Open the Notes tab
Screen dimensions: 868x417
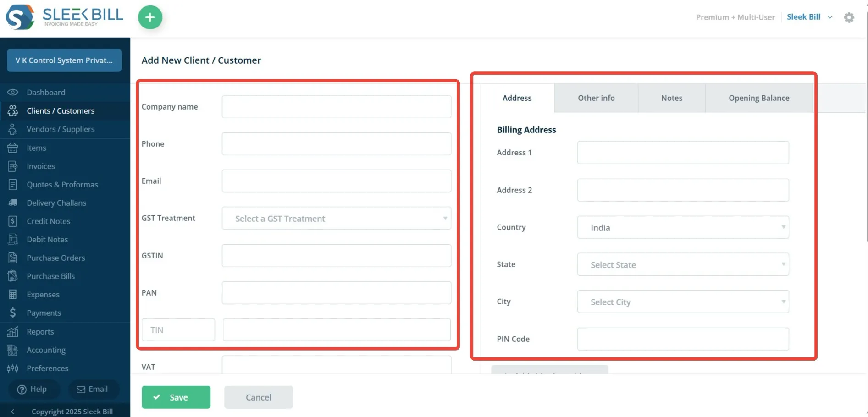click(x=672, y=98)
